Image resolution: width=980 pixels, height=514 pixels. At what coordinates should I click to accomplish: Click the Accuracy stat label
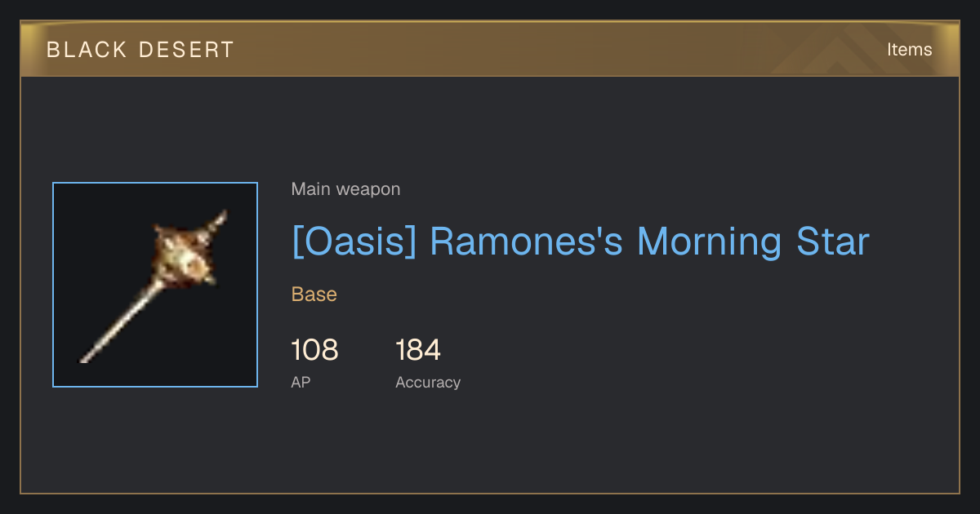click(x=428, y=383)
